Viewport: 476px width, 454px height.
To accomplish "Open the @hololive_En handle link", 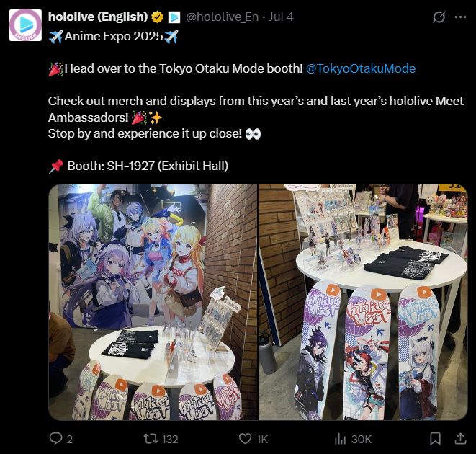I will 223,17.
